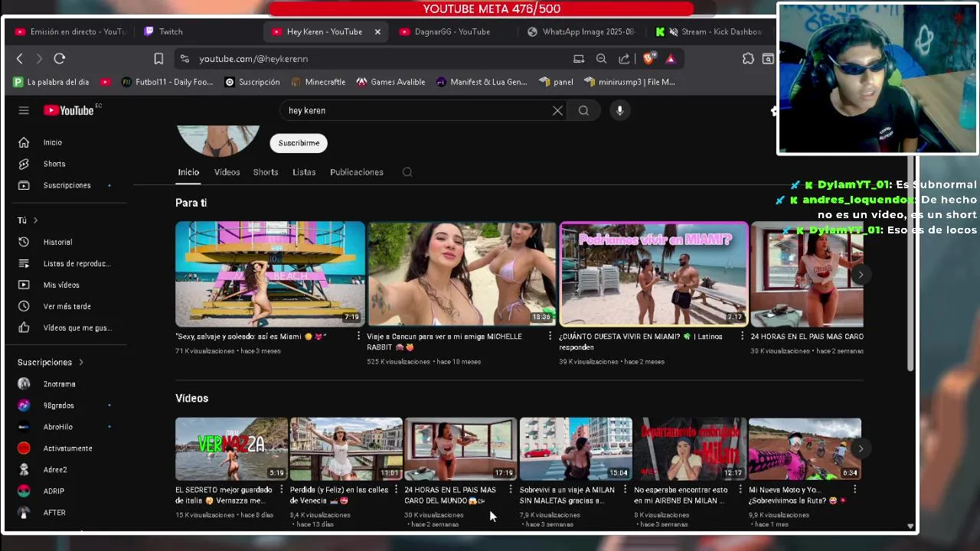Go to the YouTube logo home
980x551 pixels.
(x=70, y=110)
